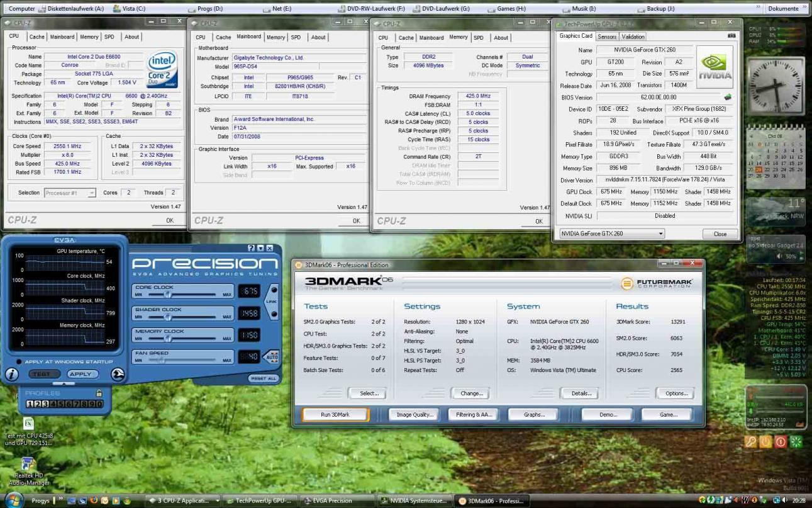812x508 pixels.
Task: Click RESET ALL in EVGA Precision
Action: 263,378
